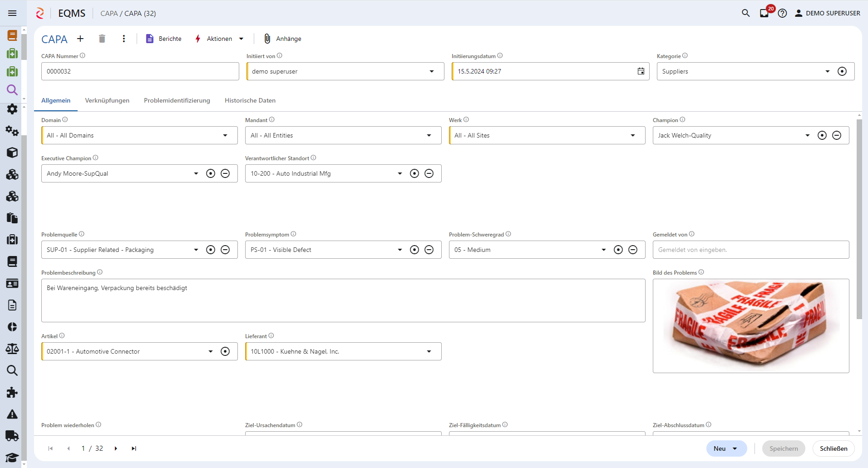Open the Aktionen dropdown menu

point(220,39)
